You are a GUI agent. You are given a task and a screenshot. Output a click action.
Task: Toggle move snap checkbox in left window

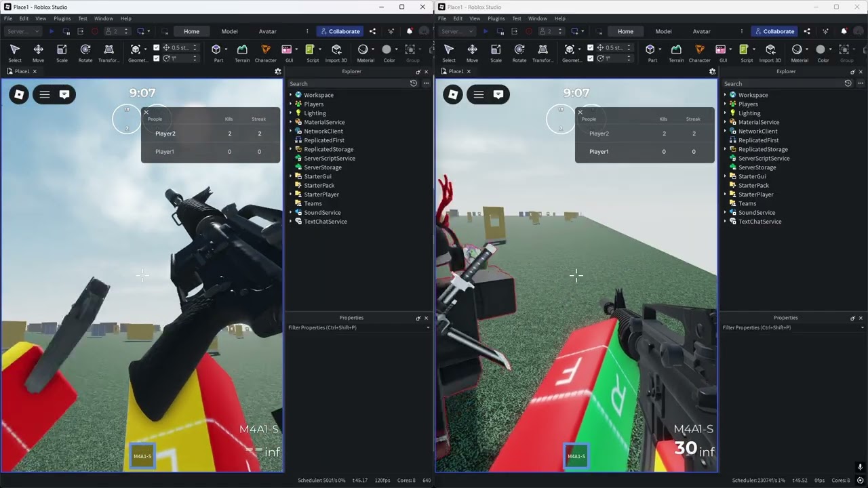point(157,47)
